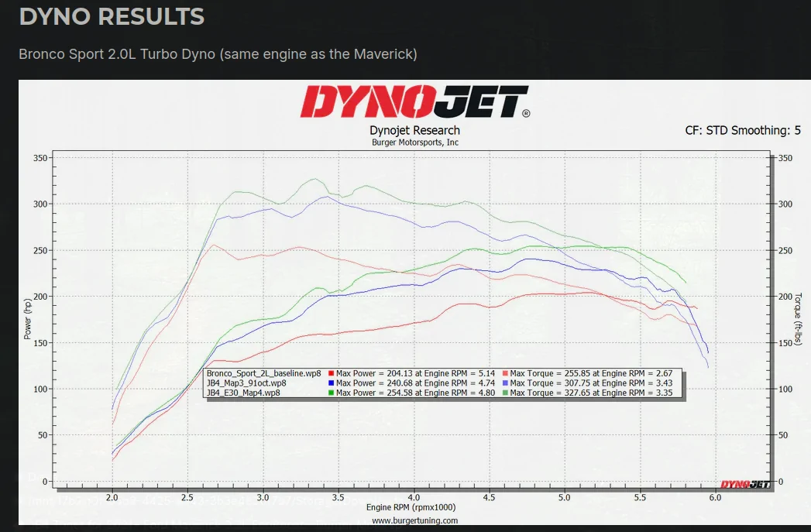Viewport: 811px width, 532px height.
Task: Click the small Dynojet watermark logo bottom right
Action: [x=745, y=485]
